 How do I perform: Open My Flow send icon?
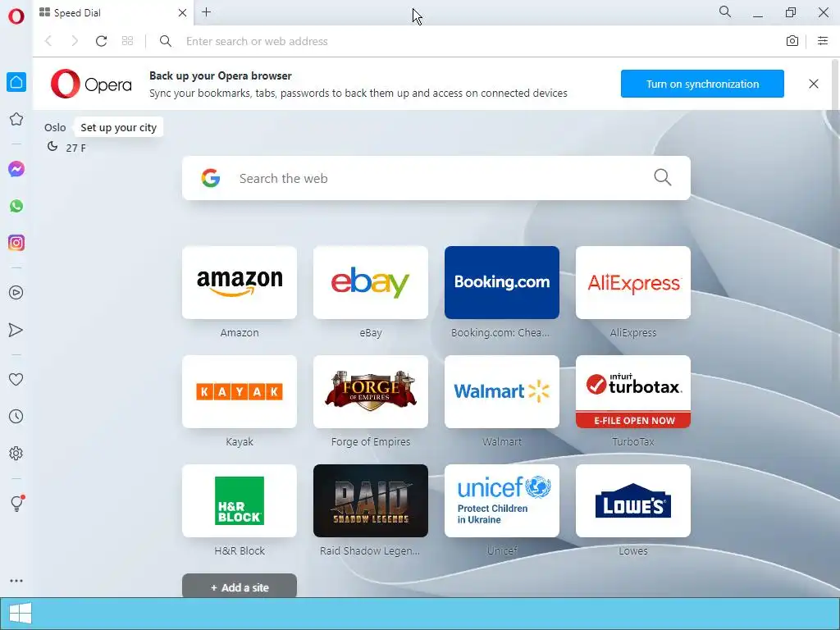tap(16, 330)
